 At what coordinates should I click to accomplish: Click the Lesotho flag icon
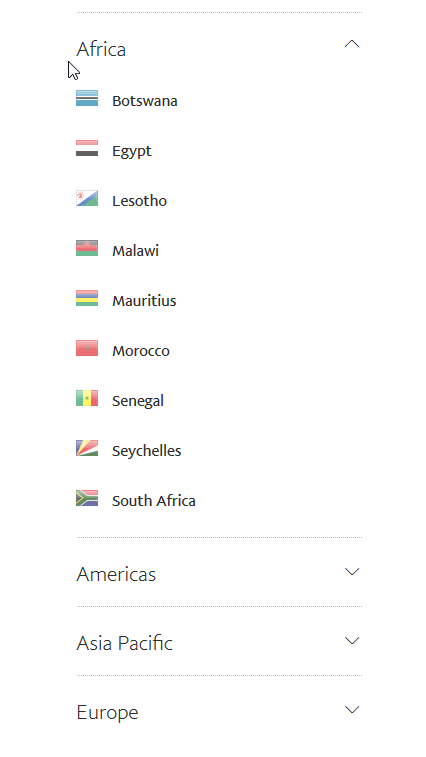click(x=87, y=198)
